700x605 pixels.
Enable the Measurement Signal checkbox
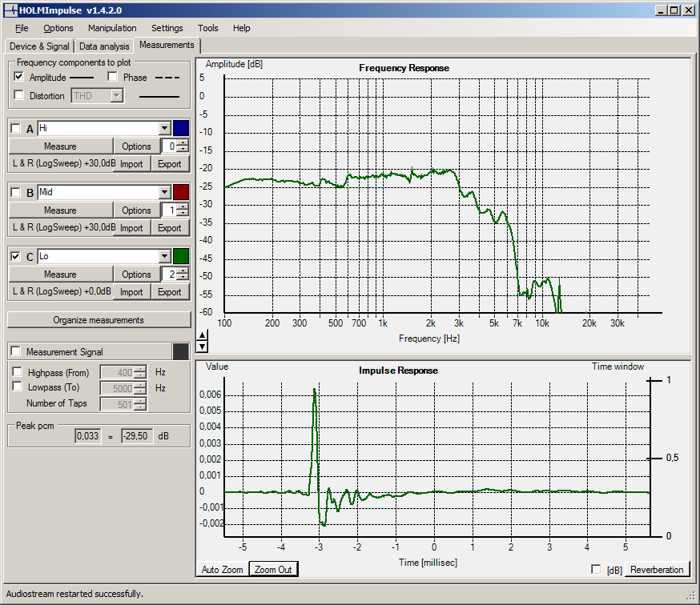[x=16, y=351]
